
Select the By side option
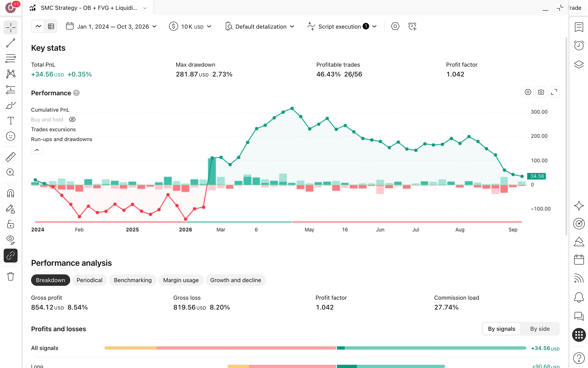[540, 329]
